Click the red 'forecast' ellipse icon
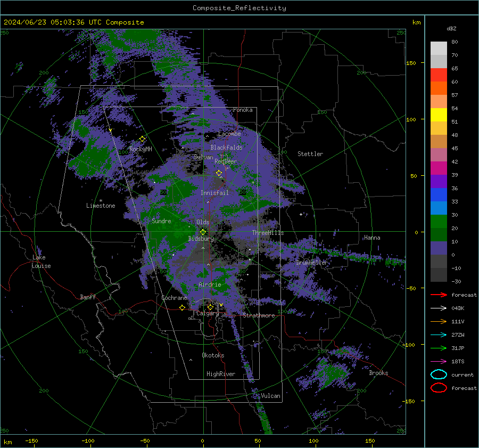The width and height of the screenshot is (479, 448). (x=439, y=388)
